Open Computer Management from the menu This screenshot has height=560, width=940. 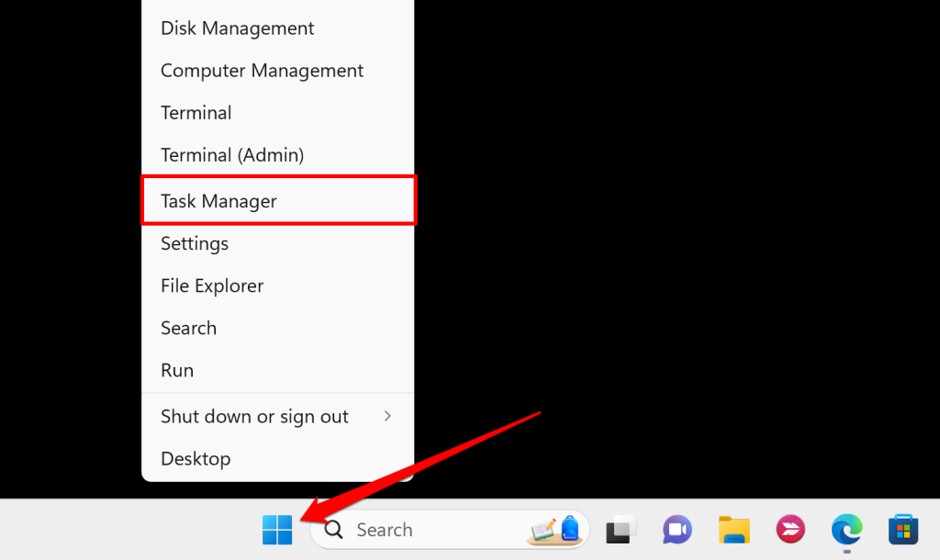coord(278,70)
